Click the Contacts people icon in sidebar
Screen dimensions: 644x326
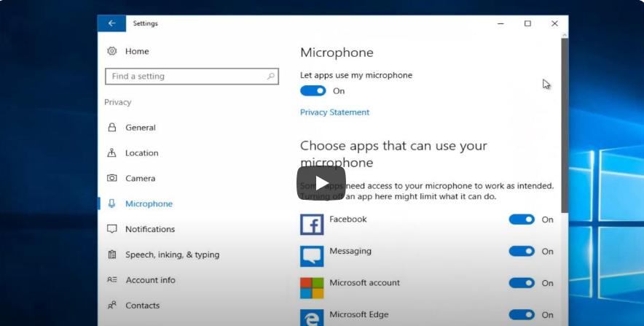(x=111, y=305)
